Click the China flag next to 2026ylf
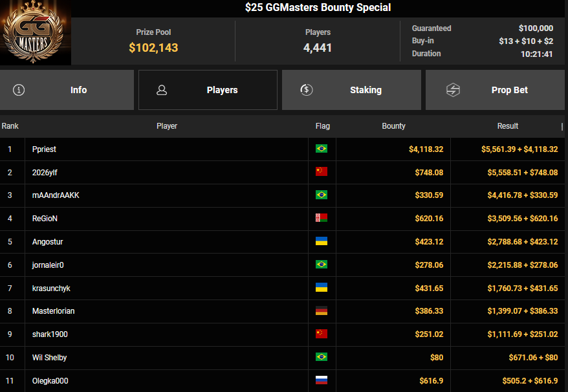This screenshot has height=392, width=568. (x=321, y=172)
